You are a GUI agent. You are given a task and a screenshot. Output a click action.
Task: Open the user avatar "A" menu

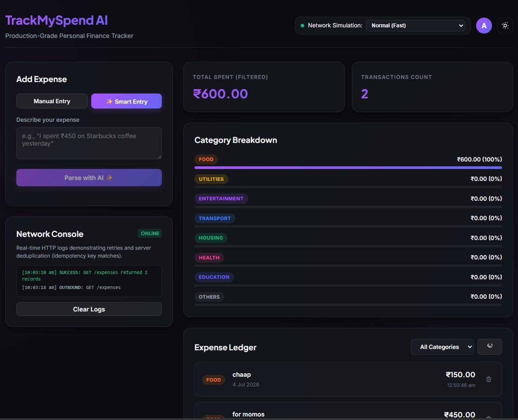(x=484, y=26)
